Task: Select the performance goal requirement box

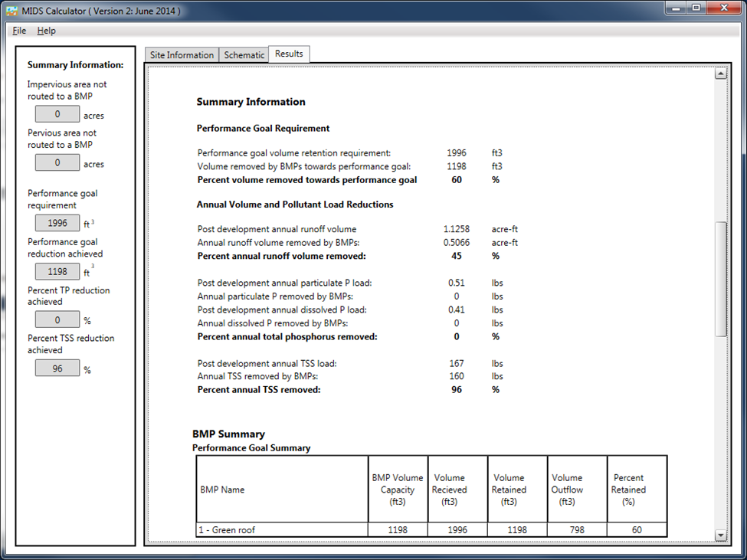Action: click(57, 224)
